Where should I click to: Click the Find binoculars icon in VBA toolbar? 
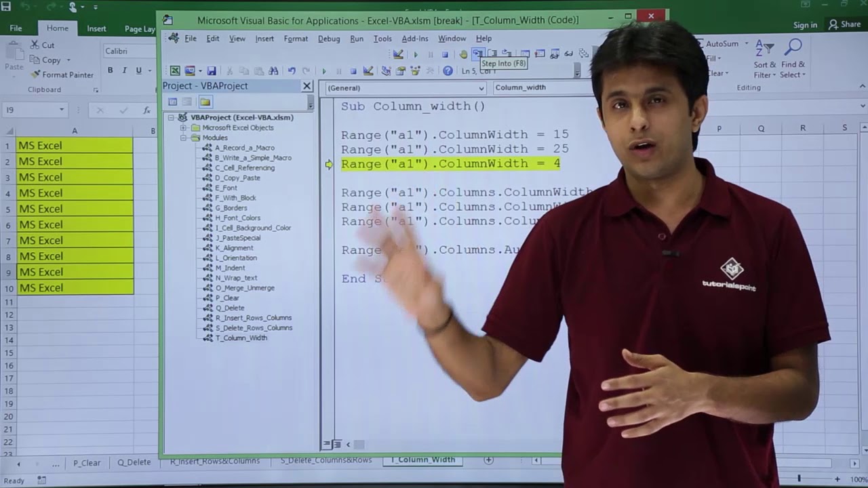click(x=273, y=70)
